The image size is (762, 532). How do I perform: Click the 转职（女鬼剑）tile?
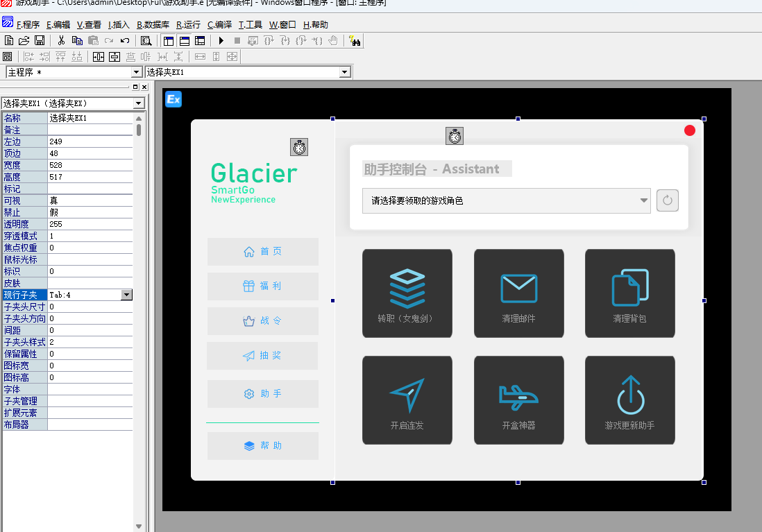click(x=407, y=293)
